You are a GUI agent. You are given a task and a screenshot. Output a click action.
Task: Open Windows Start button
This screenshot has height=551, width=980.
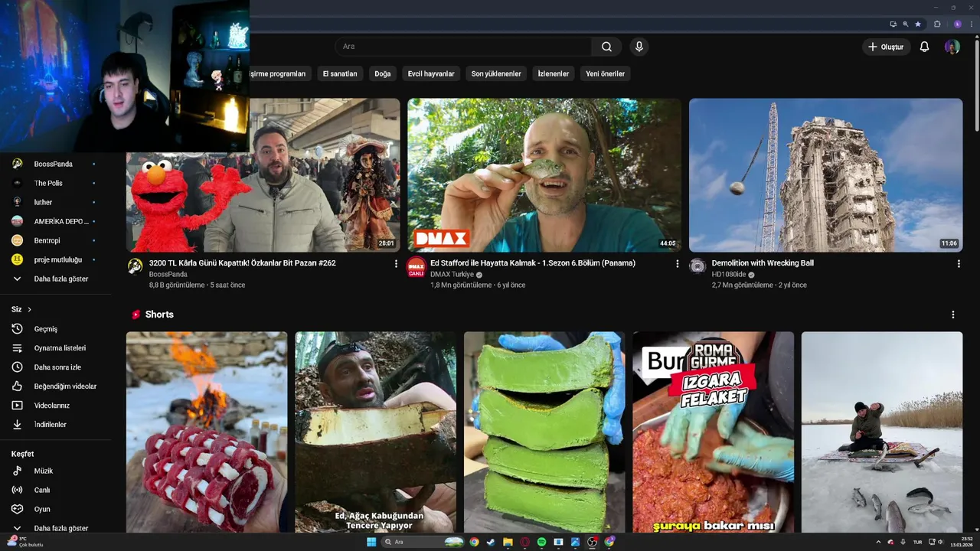(x=371, y=542)
